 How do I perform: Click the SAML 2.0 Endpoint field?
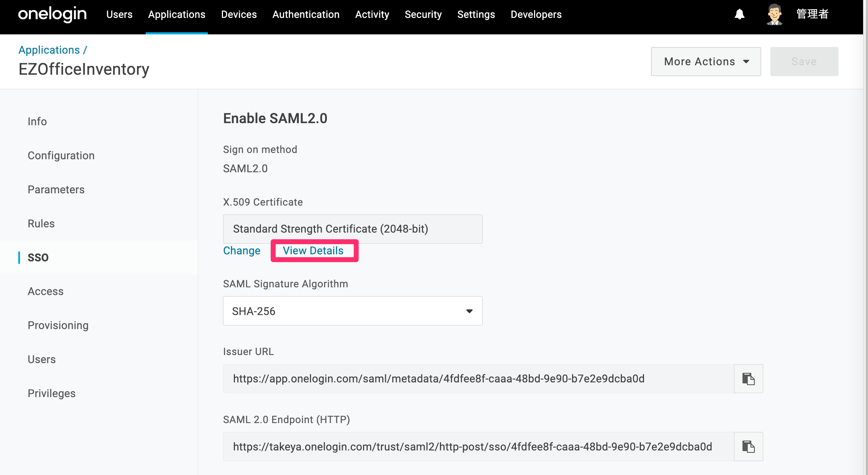click(478, 447)
